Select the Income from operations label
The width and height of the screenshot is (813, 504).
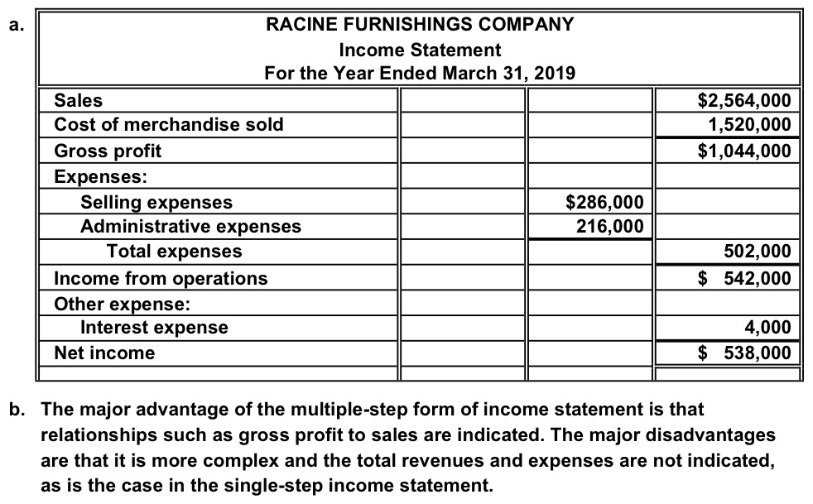(161, 278)
